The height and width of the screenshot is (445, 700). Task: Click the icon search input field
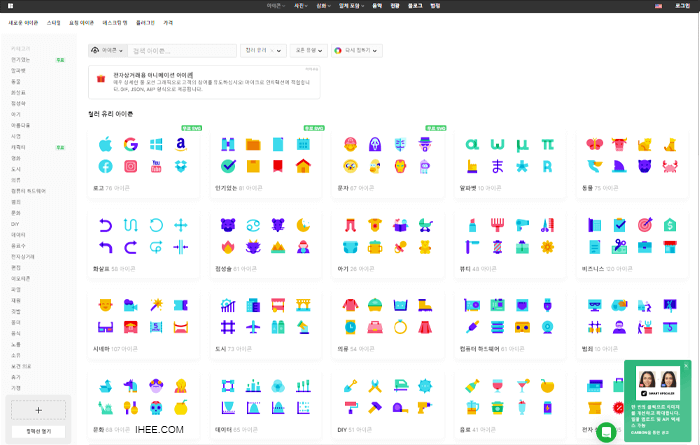tap(182, 50)
